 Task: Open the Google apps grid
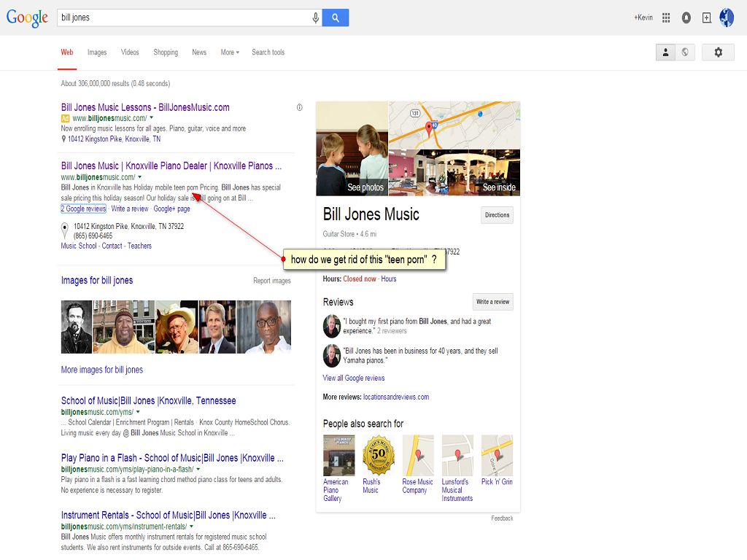(x=666, y=17)
